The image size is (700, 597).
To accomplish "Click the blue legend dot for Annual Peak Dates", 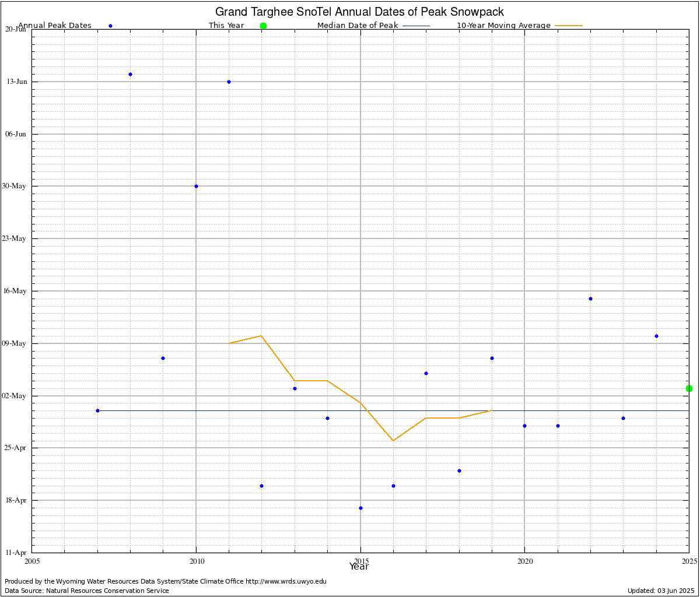I will [110, 26].
